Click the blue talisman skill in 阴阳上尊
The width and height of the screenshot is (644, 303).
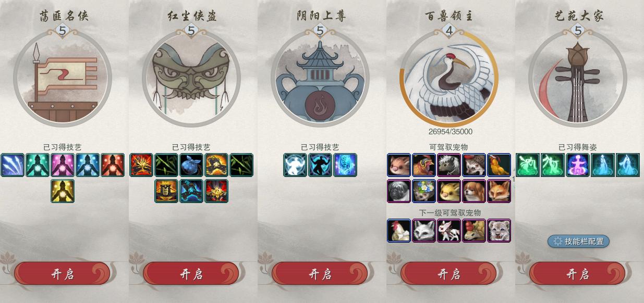tap(345, 165)
